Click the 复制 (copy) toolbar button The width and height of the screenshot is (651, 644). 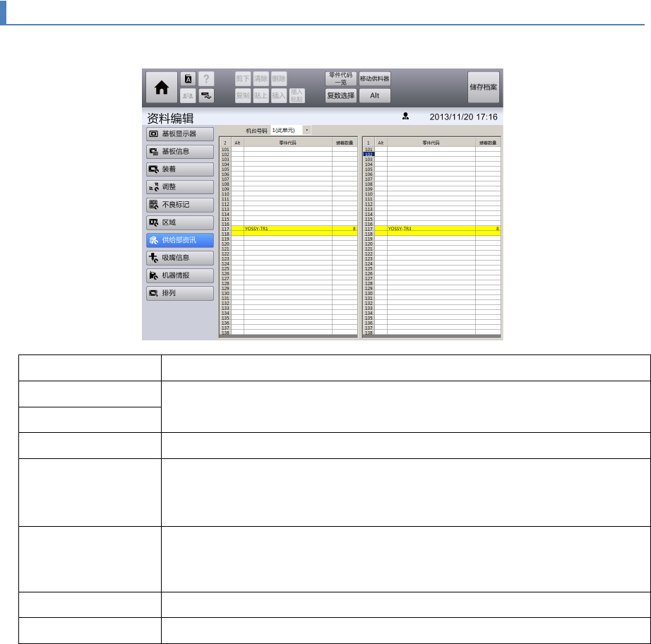[243, 96]
